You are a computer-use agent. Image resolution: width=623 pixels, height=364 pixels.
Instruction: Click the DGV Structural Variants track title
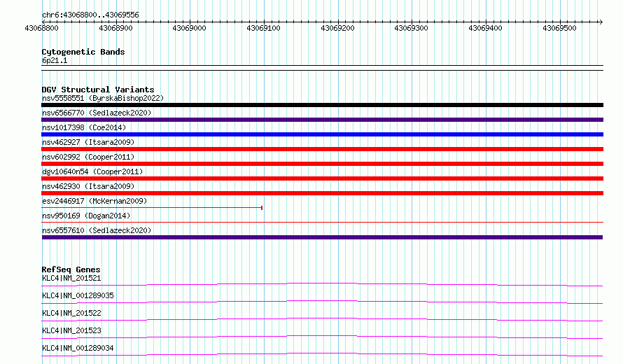(98, 90)
